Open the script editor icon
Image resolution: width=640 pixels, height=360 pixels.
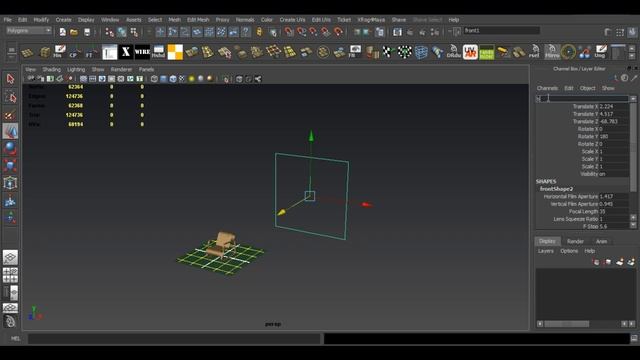(x=634, y=338)
